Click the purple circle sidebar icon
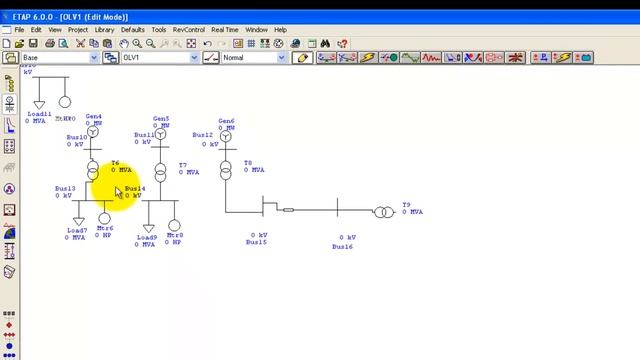The width and height of the screenshot is (640, 360). [x=9, y=189]
